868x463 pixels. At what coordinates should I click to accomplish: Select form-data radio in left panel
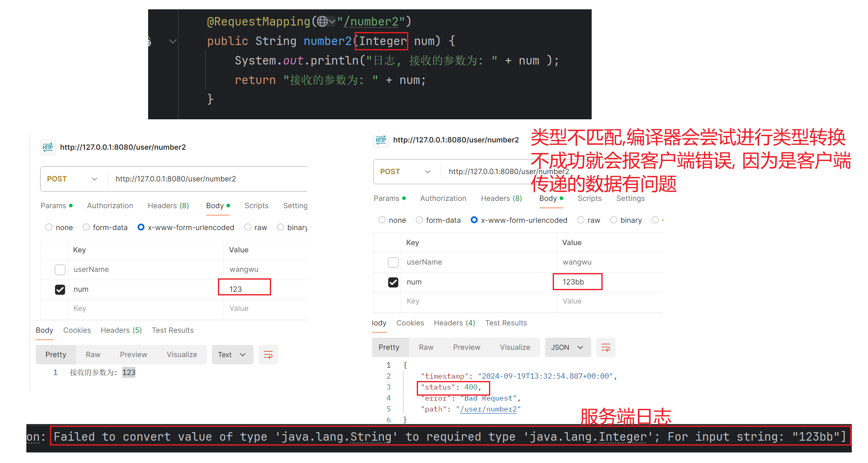pos(86,227)
